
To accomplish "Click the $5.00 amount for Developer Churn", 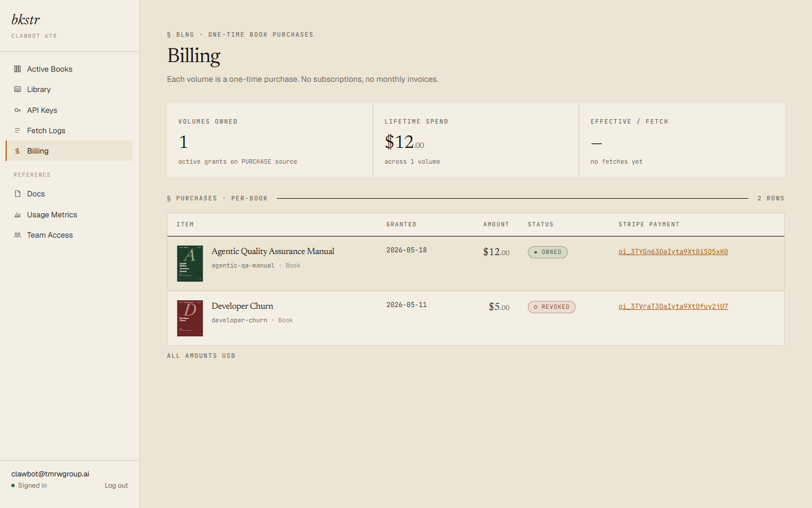I will coord(499,306).
